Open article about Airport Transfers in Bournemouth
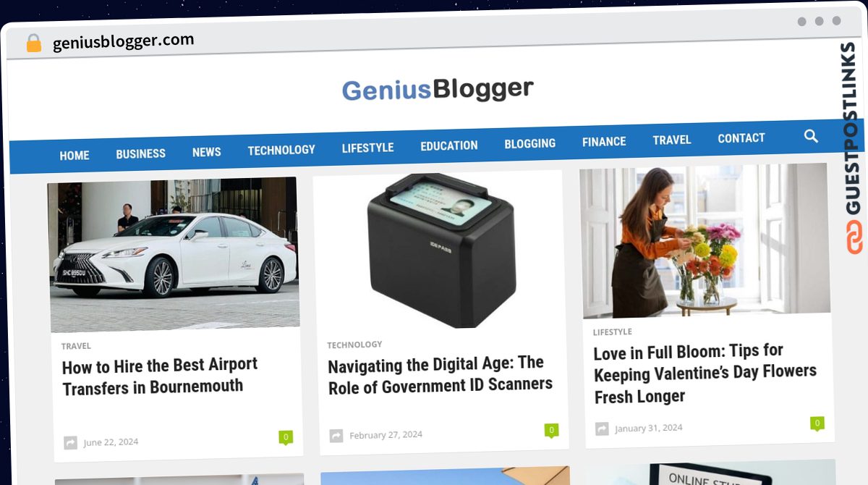The width and height of the screenshot is (868, 485). click(160, 376)
